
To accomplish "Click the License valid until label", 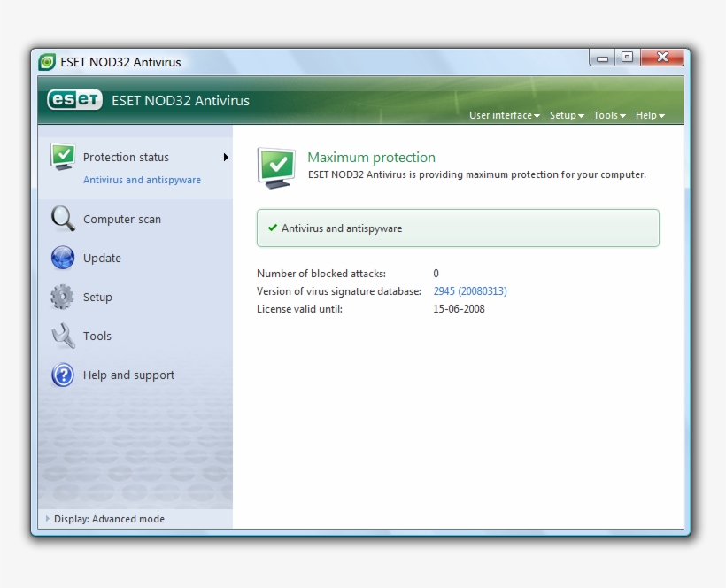I will 299,309.
